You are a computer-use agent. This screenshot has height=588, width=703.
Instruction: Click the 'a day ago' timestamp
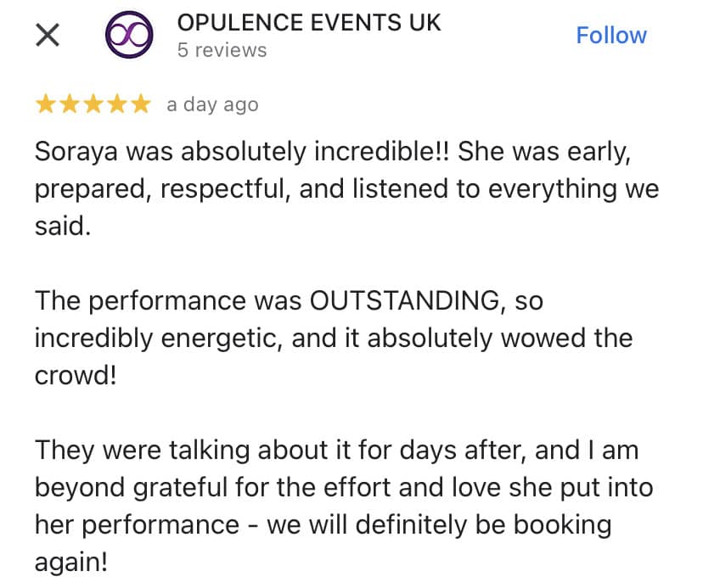[x=212, y=105]
